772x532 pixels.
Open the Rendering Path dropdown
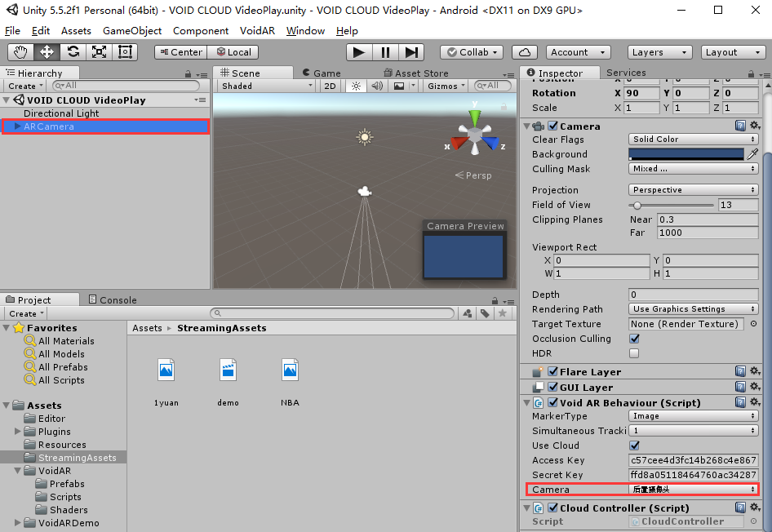tap(693, 309)
